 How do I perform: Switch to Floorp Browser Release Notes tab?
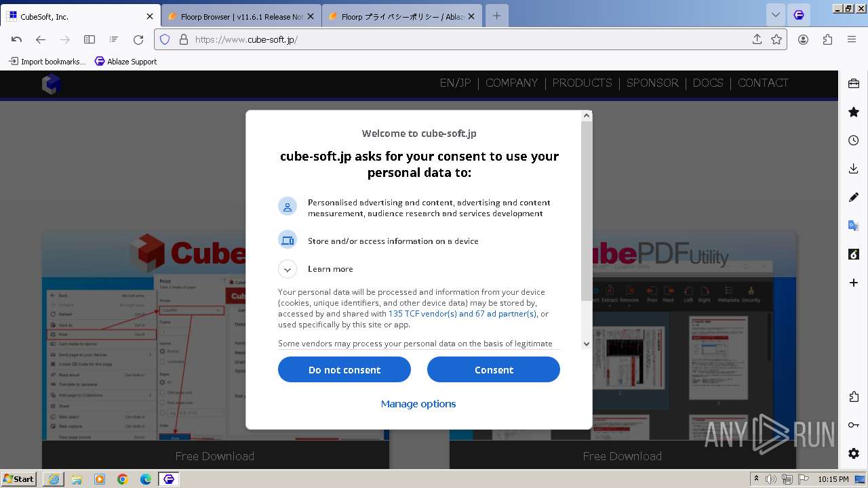241,16
